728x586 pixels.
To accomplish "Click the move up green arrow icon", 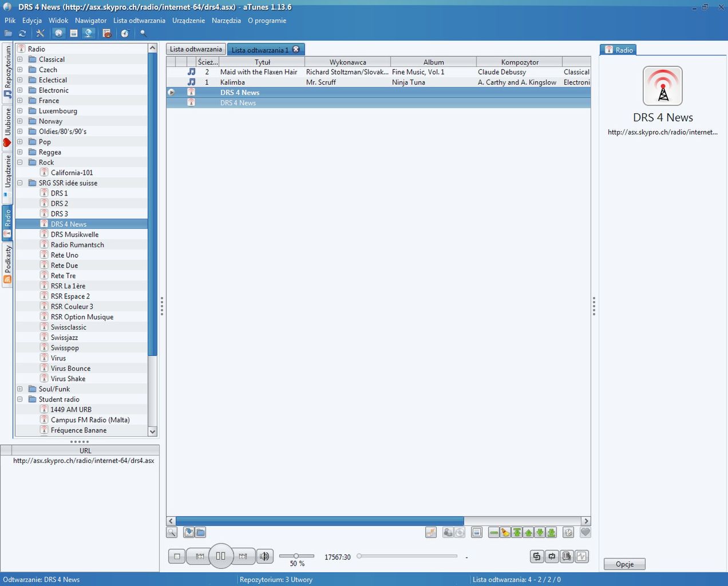I will point(528,532).
